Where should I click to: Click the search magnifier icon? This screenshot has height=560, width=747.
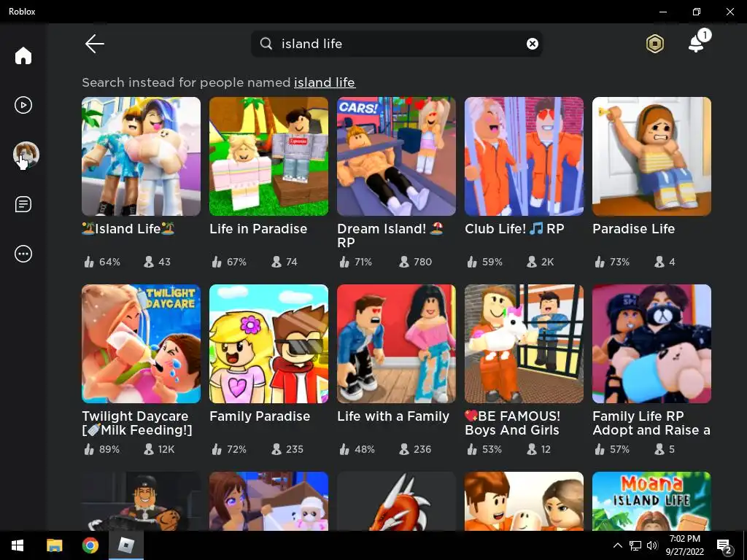pos(266,44)
